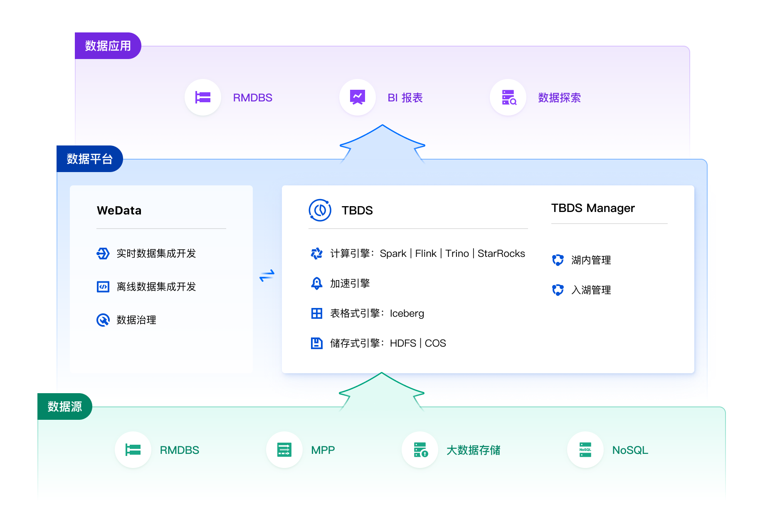This screenshot has height=532, width=765.
Task: Click the icon beside 数据治理
Action: point(103,320)
